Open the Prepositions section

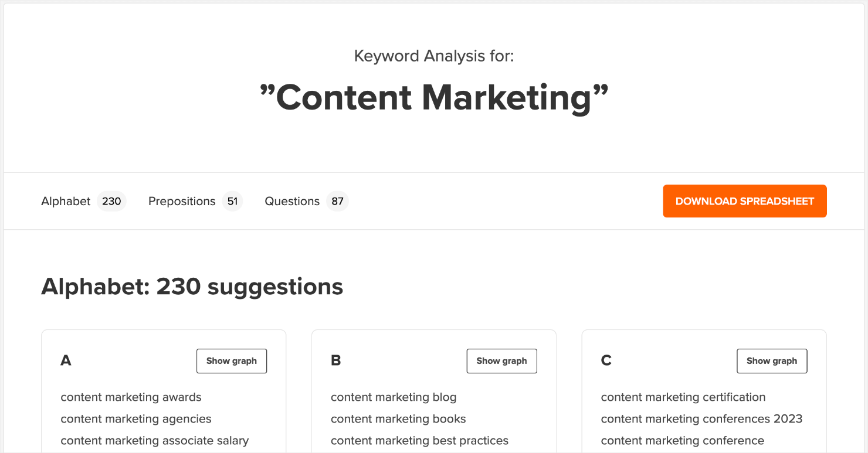182,201
